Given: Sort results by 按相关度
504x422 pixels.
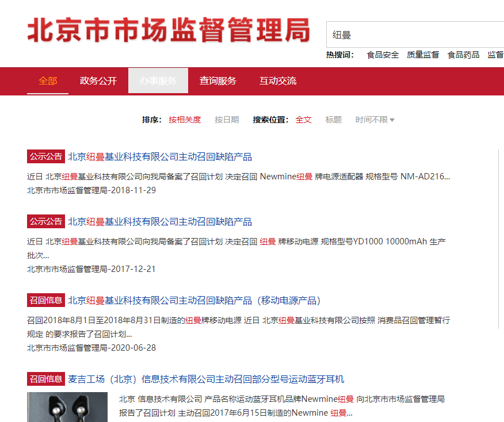Looking at the screenshot, I should click(185, 120).
